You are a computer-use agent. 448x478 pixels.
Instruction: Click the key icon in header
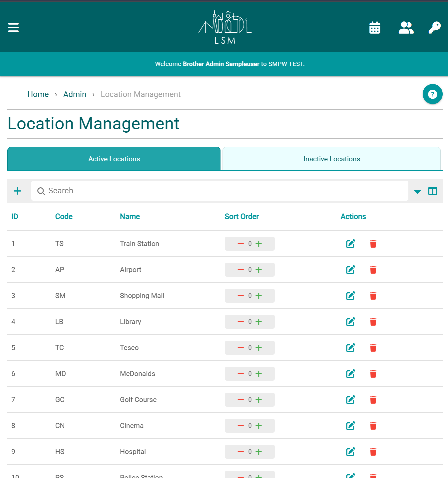(434, 28)
